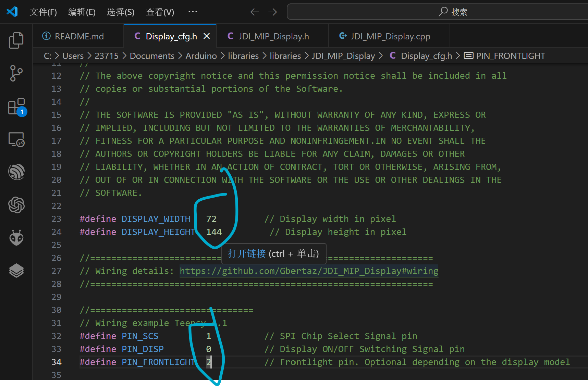Open the 选择(S) menu
The image size is (588, 387).
point(121,12)
